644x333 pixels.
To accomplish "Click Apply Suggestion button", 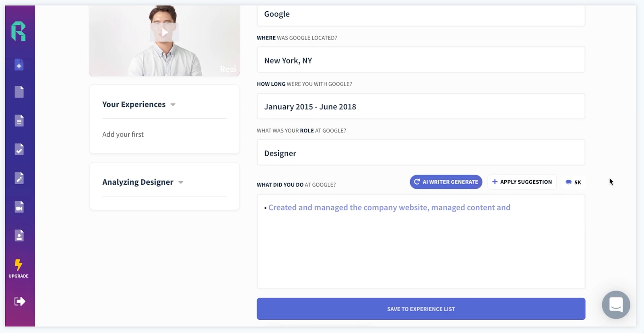I will 522,182.
